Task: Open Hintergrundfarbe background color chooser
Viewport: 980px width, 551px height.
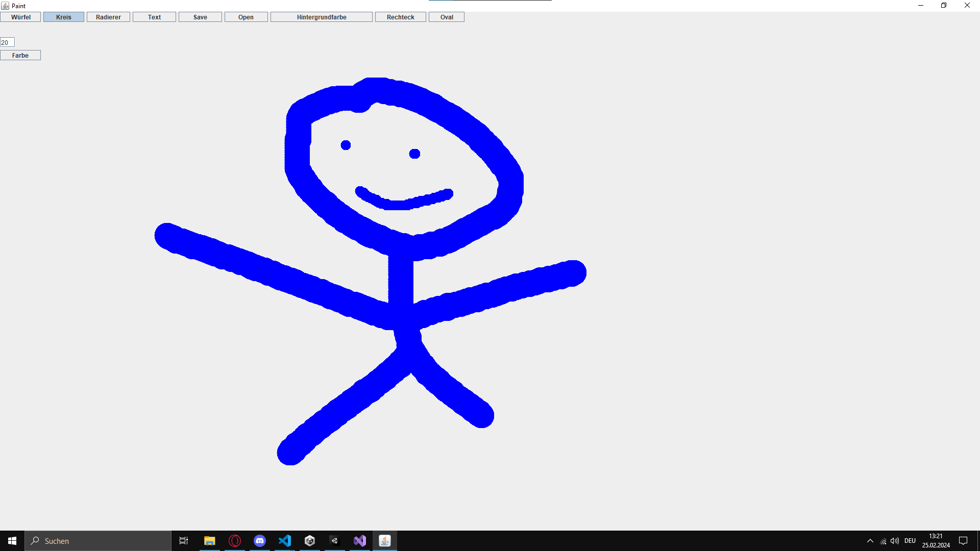Action: pos(322,17)
